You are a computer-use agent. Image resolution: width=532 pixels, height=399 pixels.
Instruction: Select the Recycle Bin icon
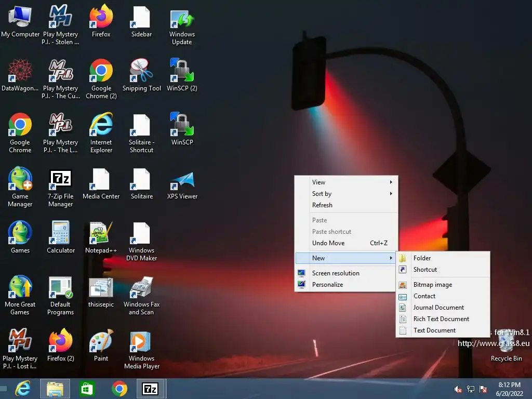point(506,345)
